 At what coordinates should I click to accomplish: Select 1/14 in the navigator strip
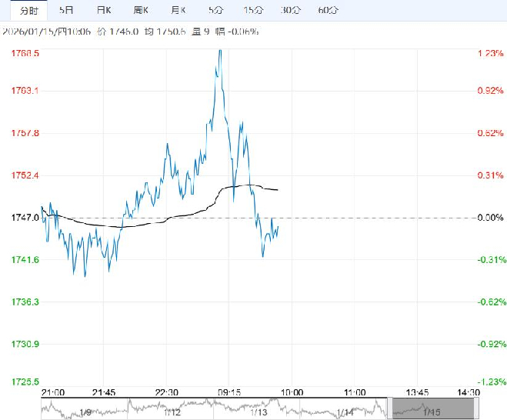click(344, 412)
